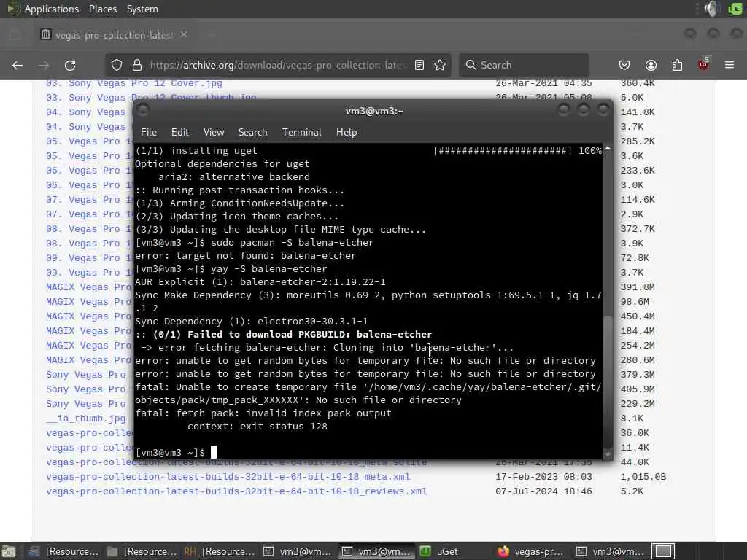Image resolution: width=747 pixels, height=560 pixels.
Task: Open Firefox extensions puzzle icon
Action: pos(677,65)
